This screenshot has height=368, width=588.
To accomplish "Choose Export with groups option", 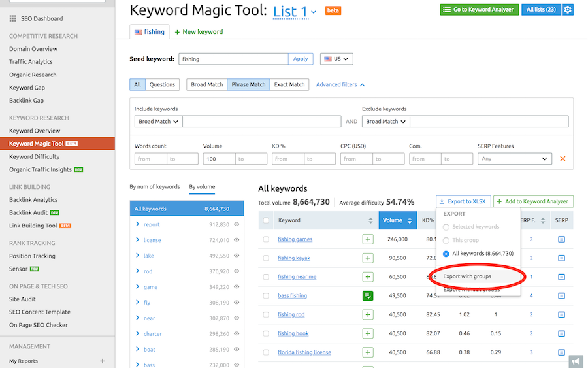I will (467, 276).
